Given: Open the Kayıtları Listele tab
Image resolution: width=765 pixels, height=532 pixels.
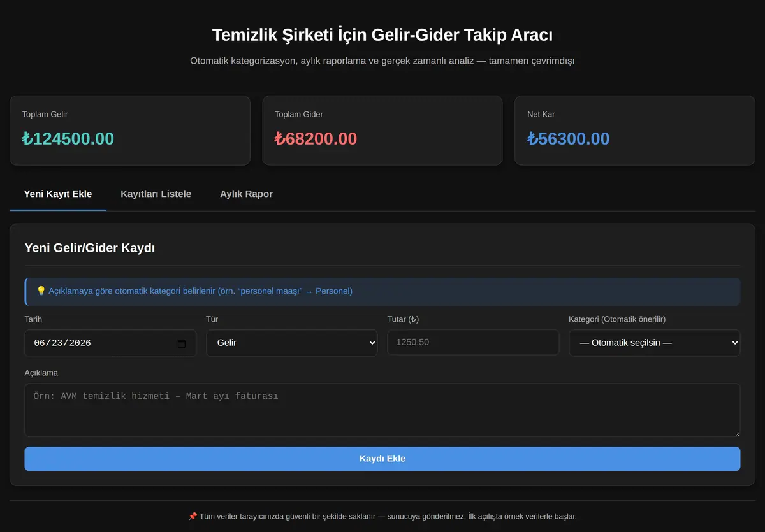Looking at the screenshot, I should (156, 194).
